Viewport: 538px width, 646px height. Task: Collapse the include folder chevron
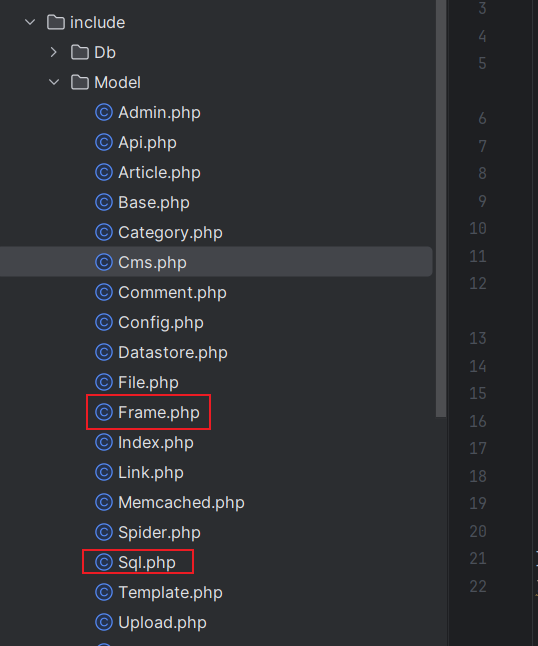tap(30, 22)
